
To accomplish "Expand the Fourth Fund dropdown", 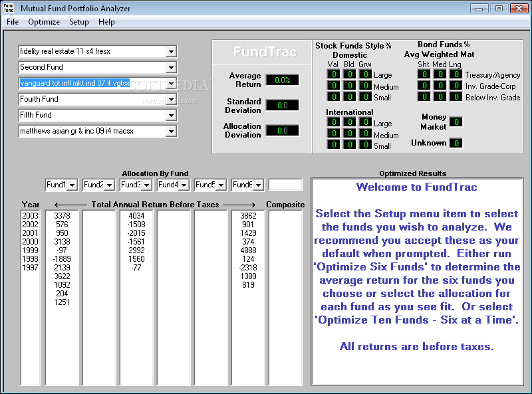I will [x=171, y=100].
